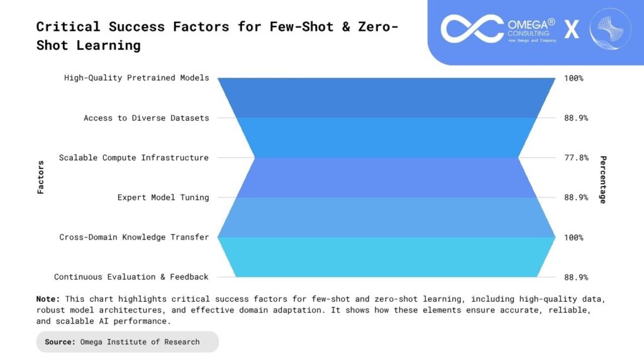644x362 pixels.
Task: Select the cyan bottom funnel segment
Action: pos(386,257)
